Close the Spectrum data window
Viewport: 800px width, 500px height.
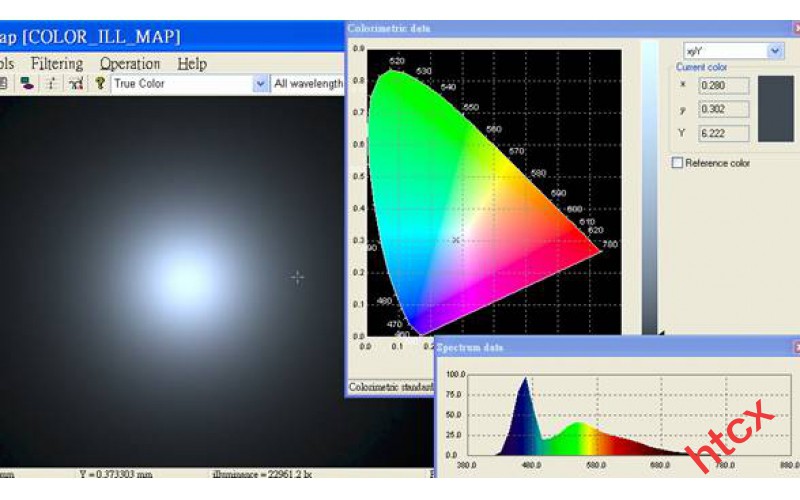click(796, 347)
